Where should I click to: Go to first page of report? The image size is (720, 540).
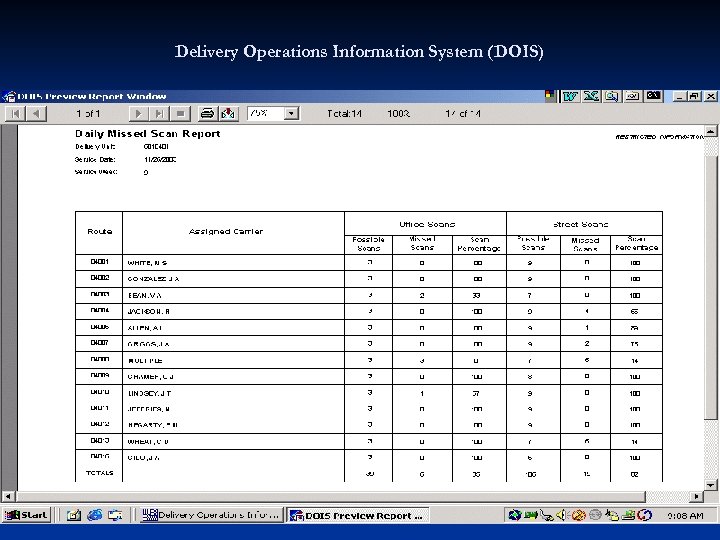click(x=15, y=113)
